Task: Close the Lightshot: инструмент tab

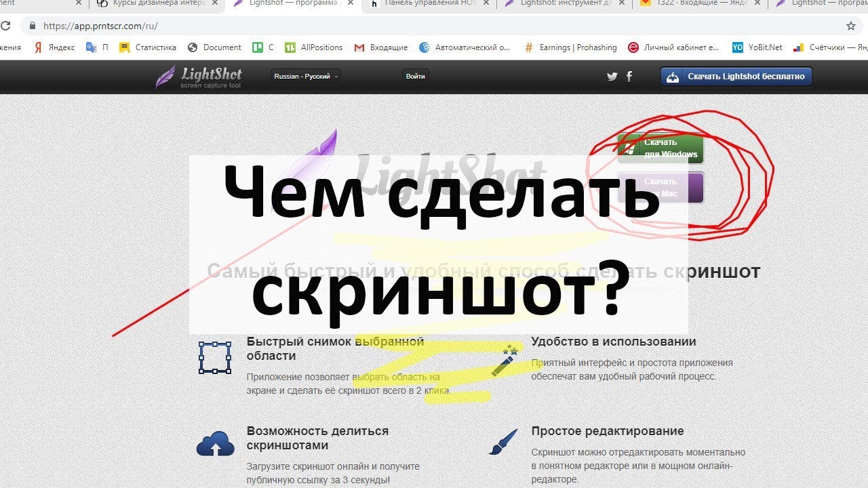Action: tap(622, 3)
